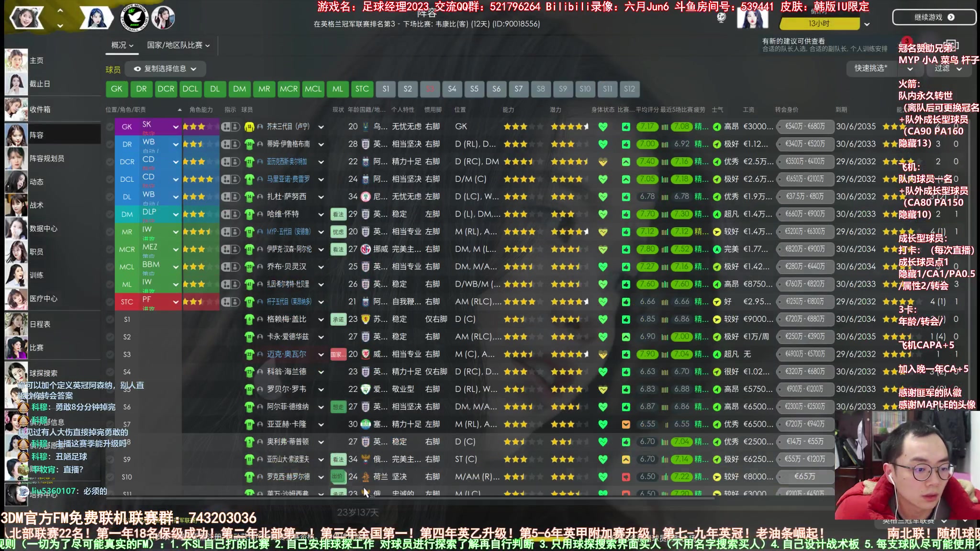The width and height of the screenshot is (980, 551).
Task: Click 出价 status icon for 罗克西·赫罗尔德
Action: click(x=338, y=477)
